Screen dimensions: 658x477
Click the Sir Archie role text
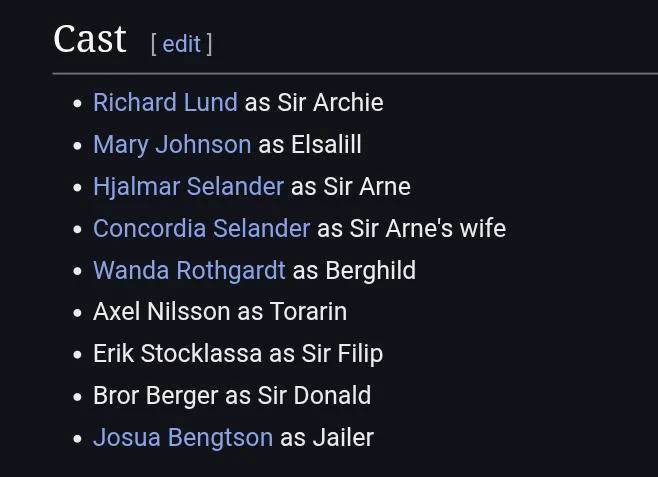tap(330, 102)
